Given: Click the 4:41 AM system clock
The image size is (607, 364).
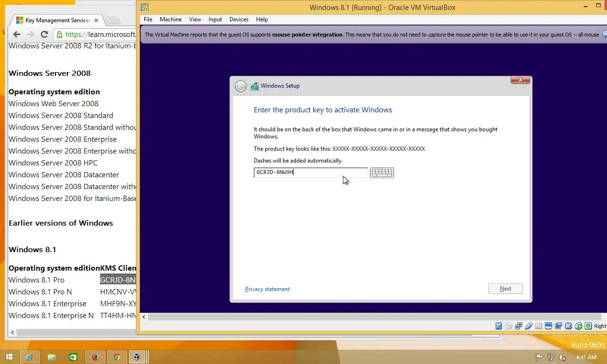Looking at the screenshot, I should pyautogui.click(x=586, y=357).
